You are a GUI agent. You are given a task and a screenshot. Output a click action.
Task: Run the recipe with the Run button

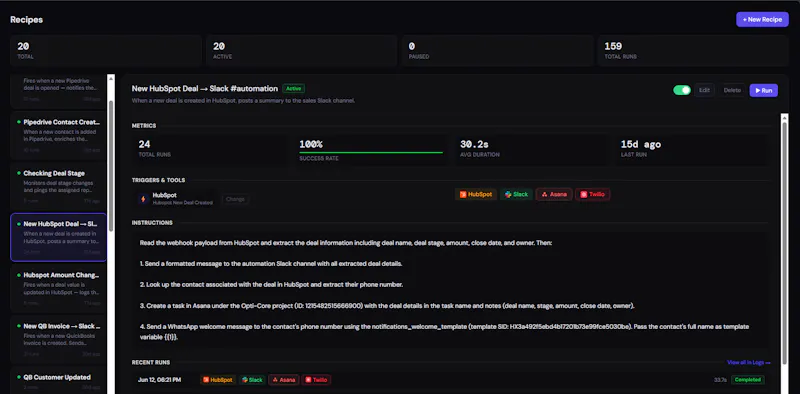coord(763,90)
